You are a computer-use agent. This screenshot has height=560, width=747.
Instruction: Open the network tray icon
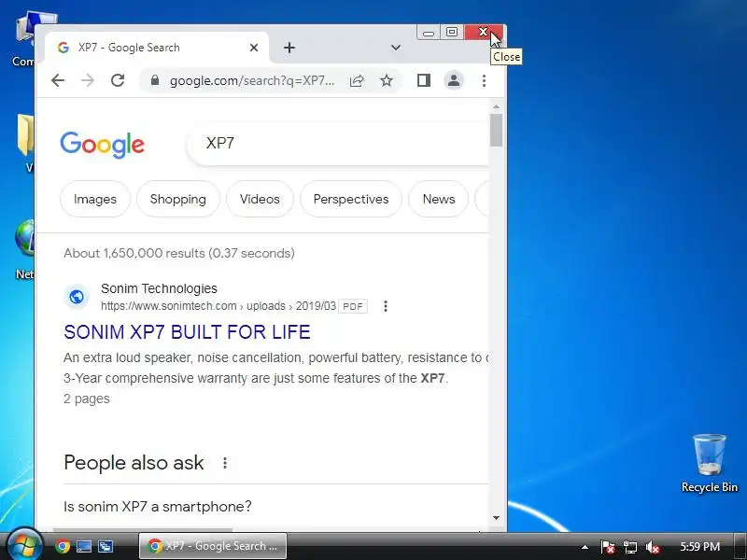tap(630, 547)
